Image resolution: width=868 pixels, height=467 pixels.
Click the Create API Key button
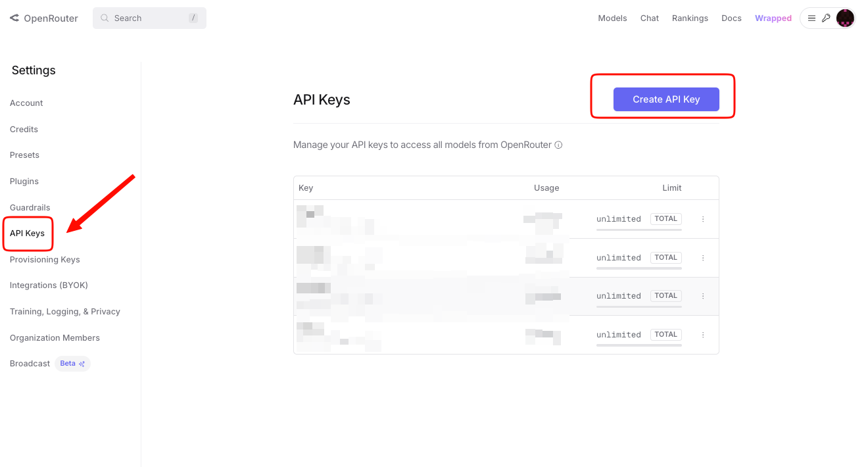[666, 99]
